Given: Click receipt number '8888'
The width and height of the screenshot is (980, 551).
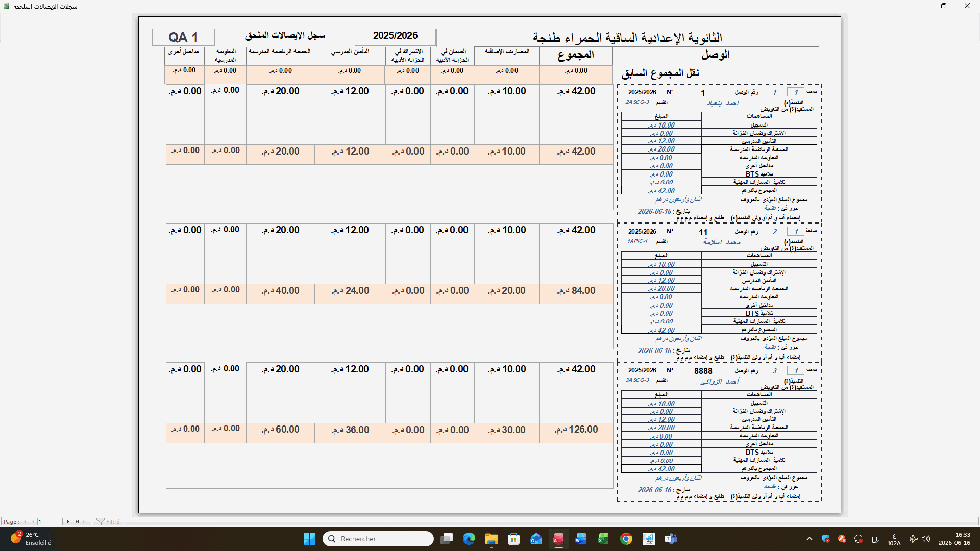Looking at the screenshot, I should pos(703,371).
